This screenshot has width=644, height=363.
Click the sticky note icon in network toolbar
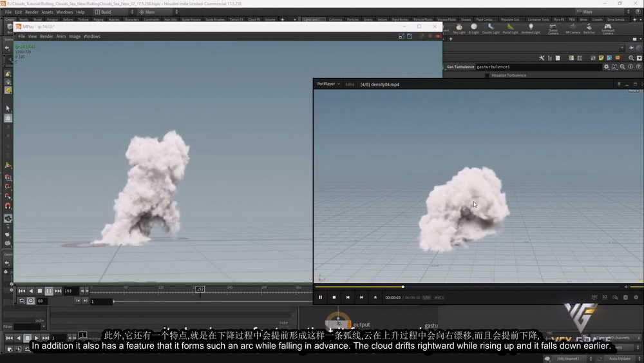click(601, 58)
